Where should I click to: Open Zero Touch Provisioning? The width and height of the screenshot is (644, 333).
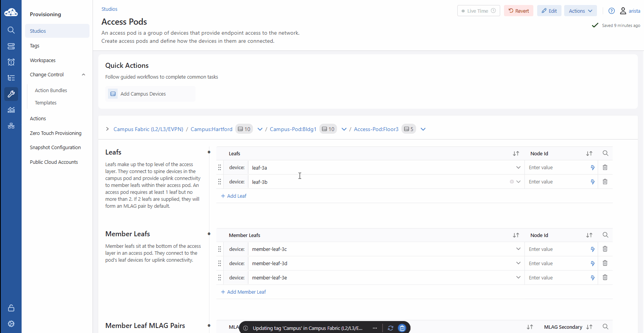tap(56, 133)
